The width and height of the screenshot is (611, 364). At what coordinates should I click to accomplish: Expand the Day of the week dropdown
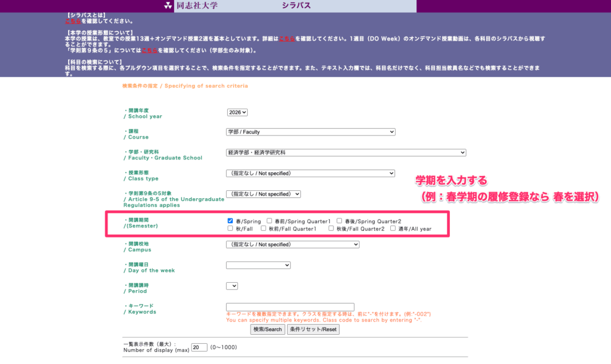[x=258, y=265]
